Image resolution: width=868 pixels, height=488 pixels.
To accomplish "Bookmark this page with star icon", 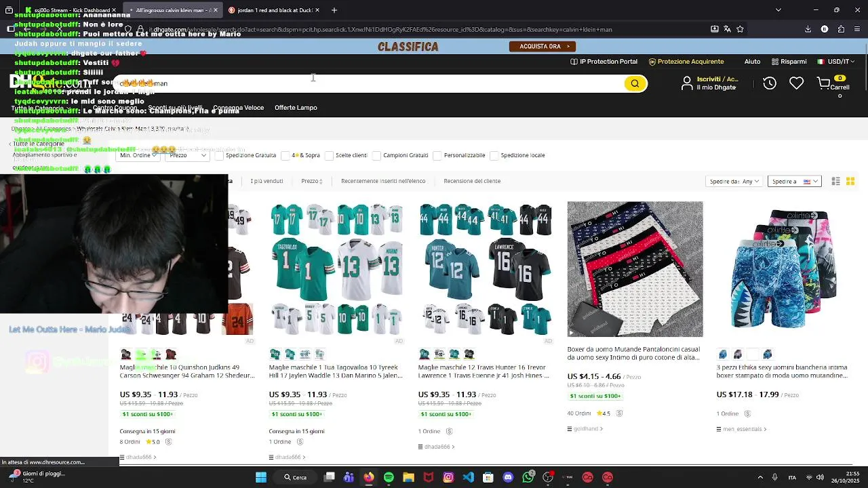I will [x=740, y=29].
